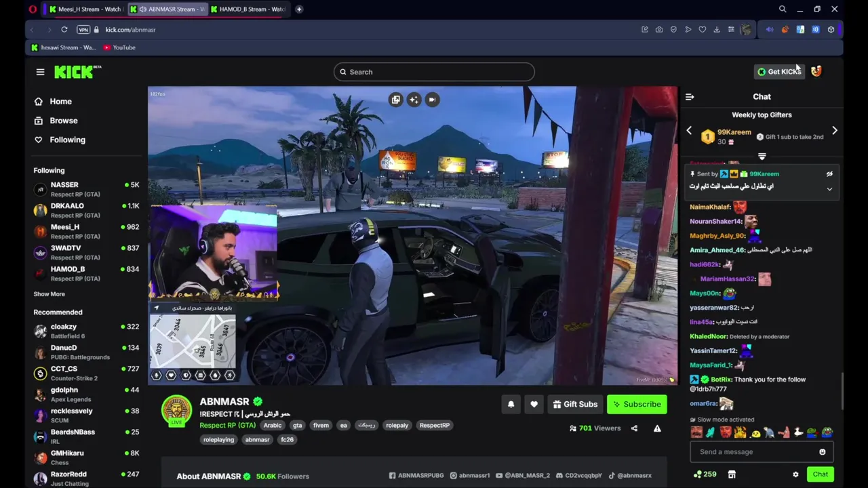Toggle the browser VPN badge
This screenshot has height=488, width=868.
pos(83,30)
